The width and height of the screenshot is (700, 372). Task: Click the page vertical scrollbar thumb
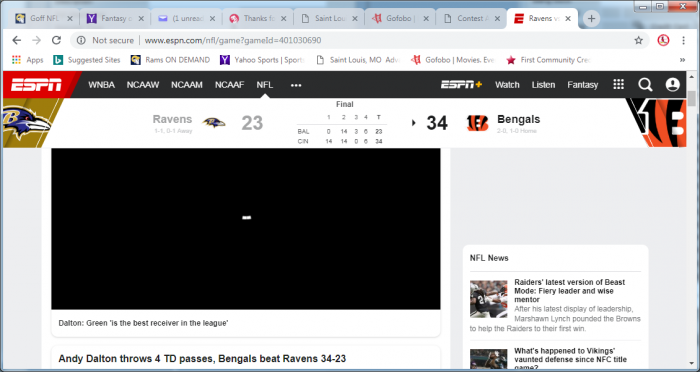point(692,98)
